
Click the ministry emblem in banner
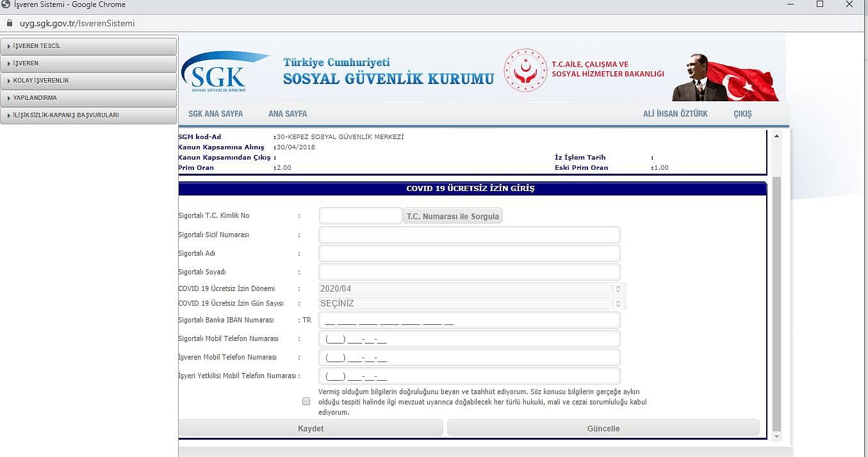(x=525, y=71)
